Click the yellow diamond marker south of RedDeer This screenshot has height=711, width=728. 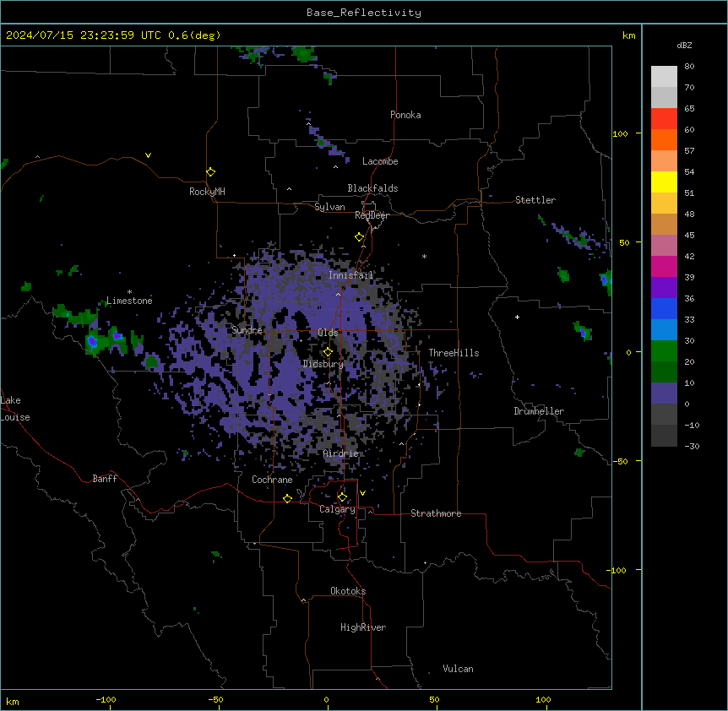(359, 237)
